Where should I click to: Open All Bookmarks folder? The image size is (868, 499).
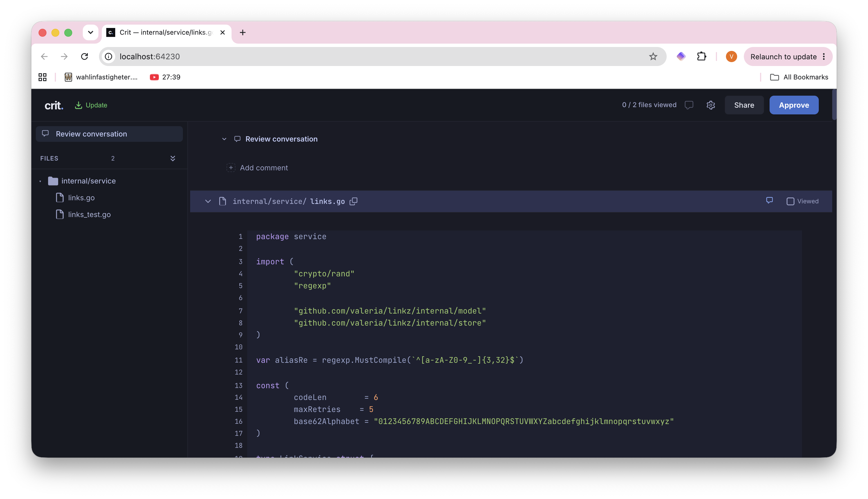coord(799,77)
